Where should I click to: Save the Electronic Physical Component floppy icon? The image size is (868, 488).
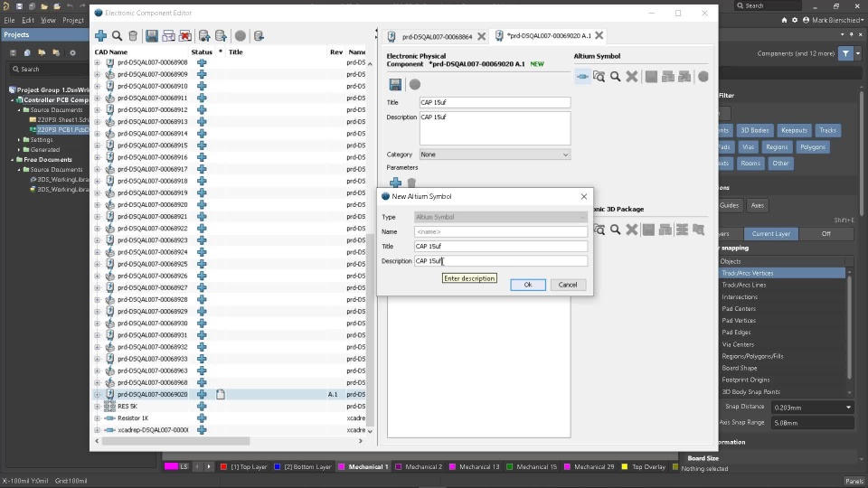pos(395,84)
